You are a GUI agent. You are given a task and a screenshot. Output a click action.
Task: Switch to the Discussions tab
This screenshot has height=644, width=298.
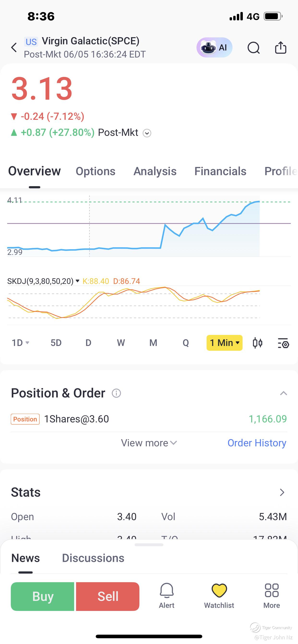(93, 558)
